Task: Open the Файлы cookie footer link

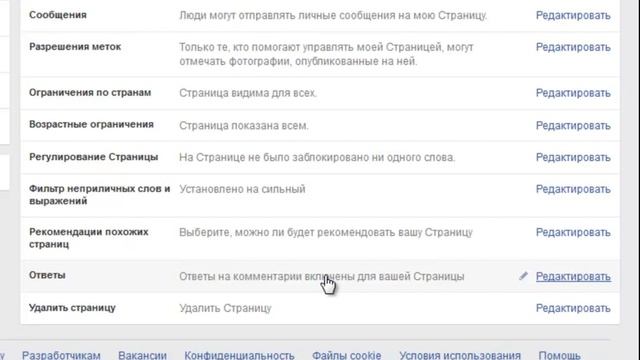Action: pos(347,355)
